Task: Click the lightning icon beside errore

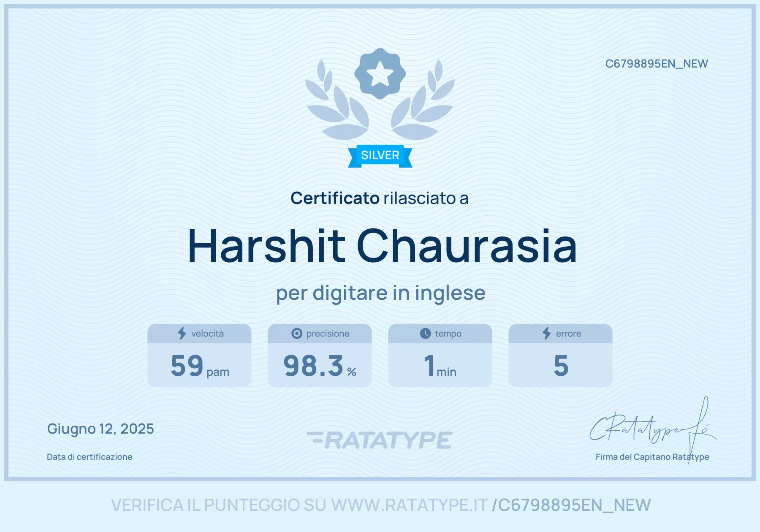Action: [547, 334]
